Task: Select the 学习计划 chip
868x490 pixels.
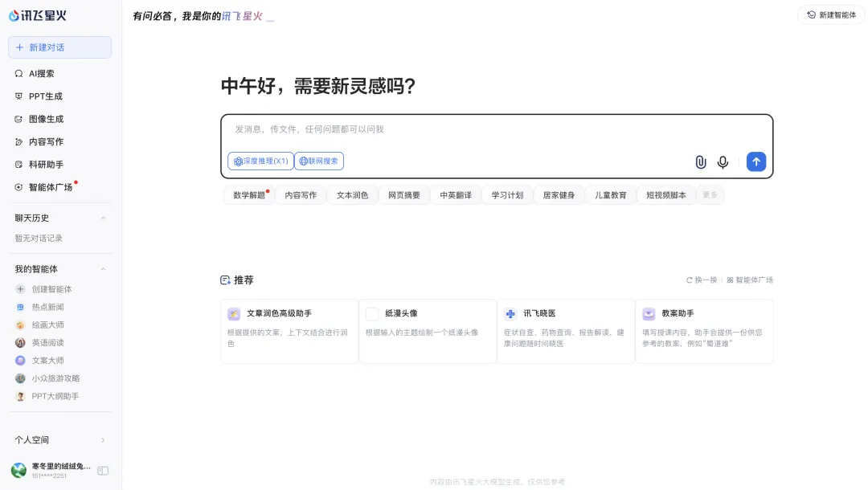Action: click(x=507, y=195)
